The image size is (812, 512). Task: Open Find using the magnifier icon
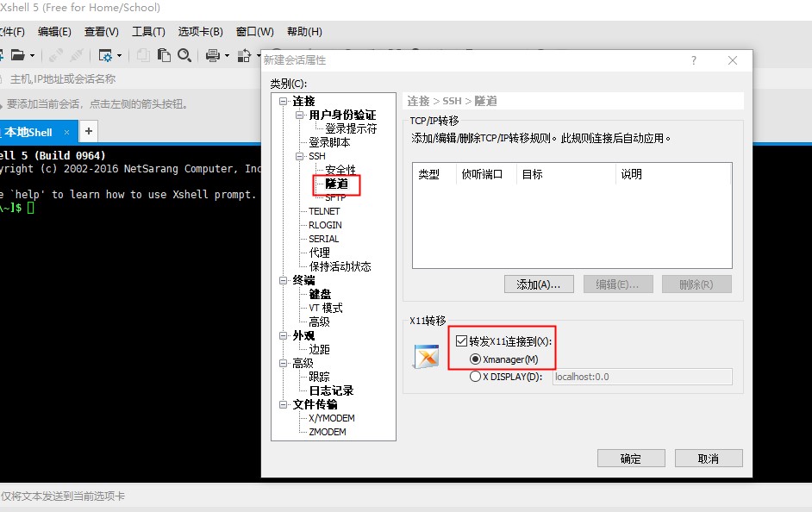(x=184, y=55)
